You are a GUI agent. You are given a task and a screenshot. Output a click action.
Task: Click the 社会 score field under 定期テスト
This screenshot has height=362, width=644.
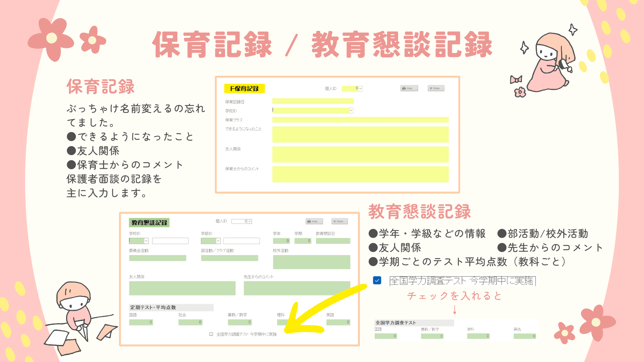pos(191,322)
